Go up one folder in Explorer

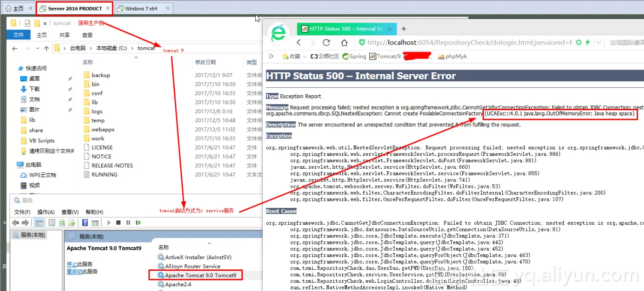click(x=46, y=48)
